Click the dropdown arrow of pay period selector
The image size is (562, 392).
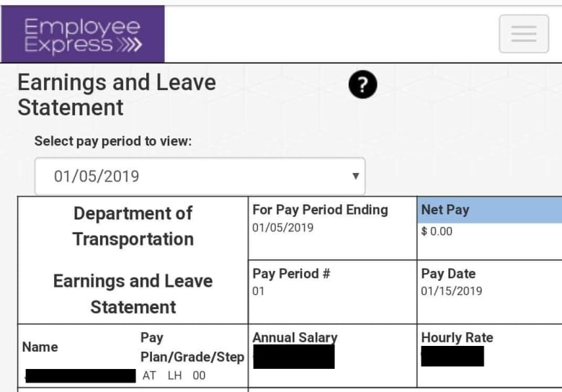(x=355, y=176)
